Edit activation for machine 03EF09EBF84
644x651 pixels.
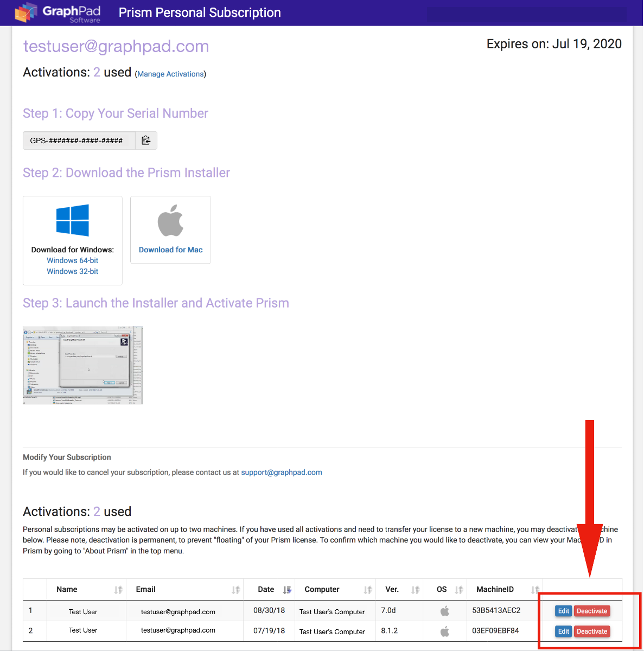tap(564, 631)
